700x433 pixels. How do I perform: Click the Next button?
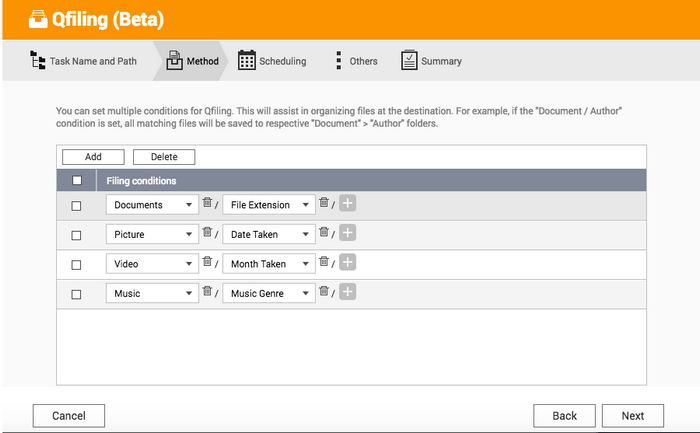tap(633, 416)
